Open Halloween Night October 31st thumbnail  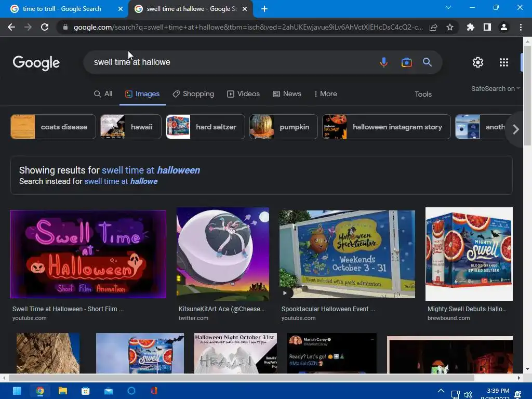pyautogui.click(x=235, y=353)
